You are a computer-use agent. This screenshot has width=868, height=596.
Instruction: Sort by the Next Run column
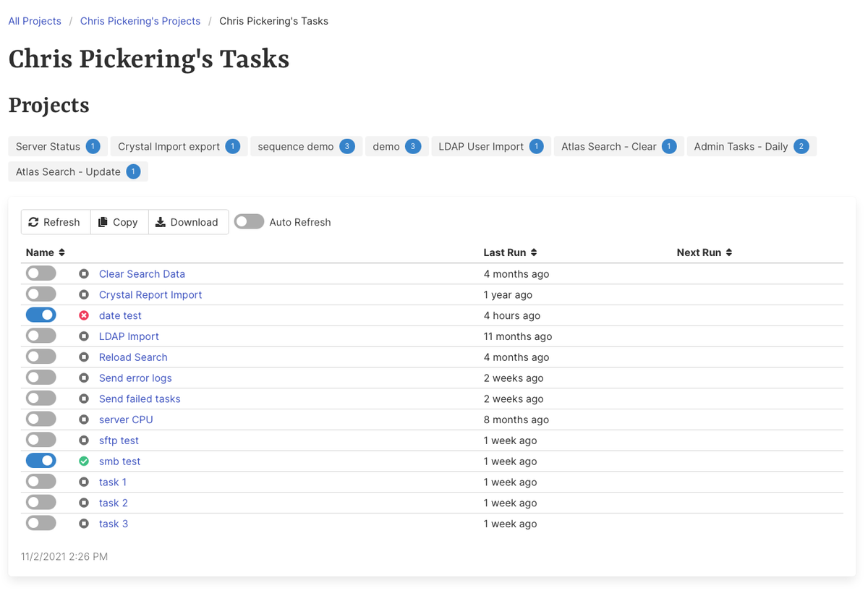pos(705,252)
